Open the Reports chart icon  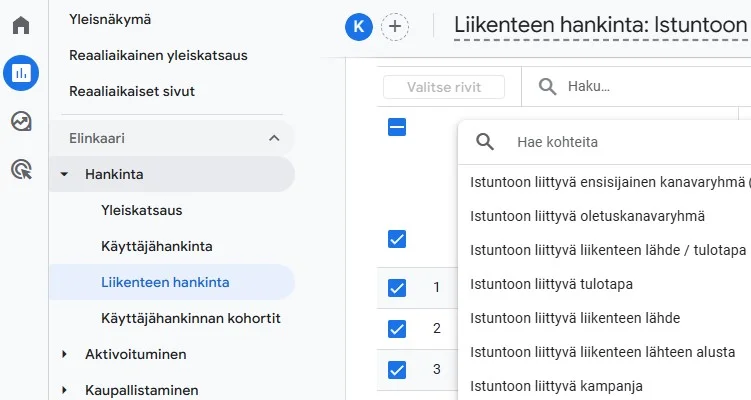tap(21, 72)
